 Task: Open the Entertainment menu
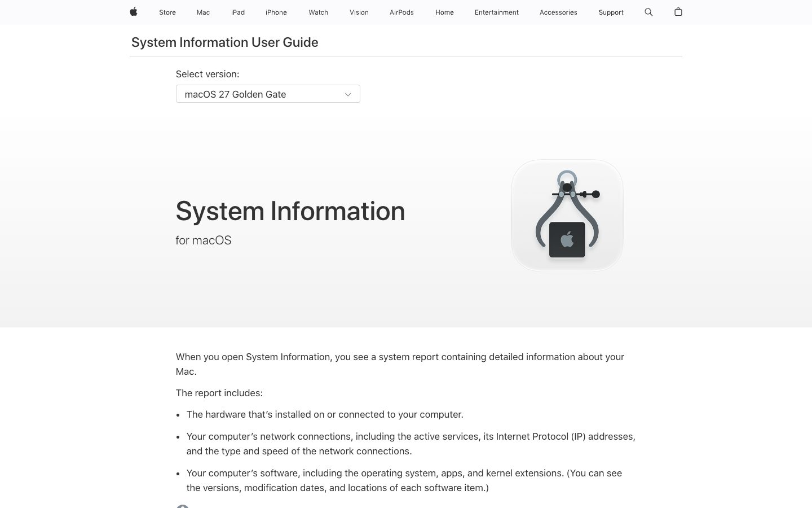coord(497,12)
